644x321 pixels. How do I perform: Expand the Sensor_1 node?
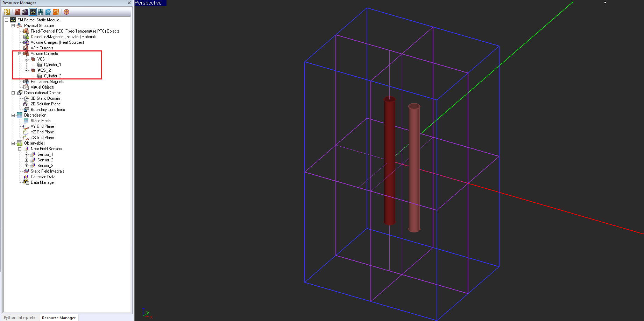tap(27, 154)
